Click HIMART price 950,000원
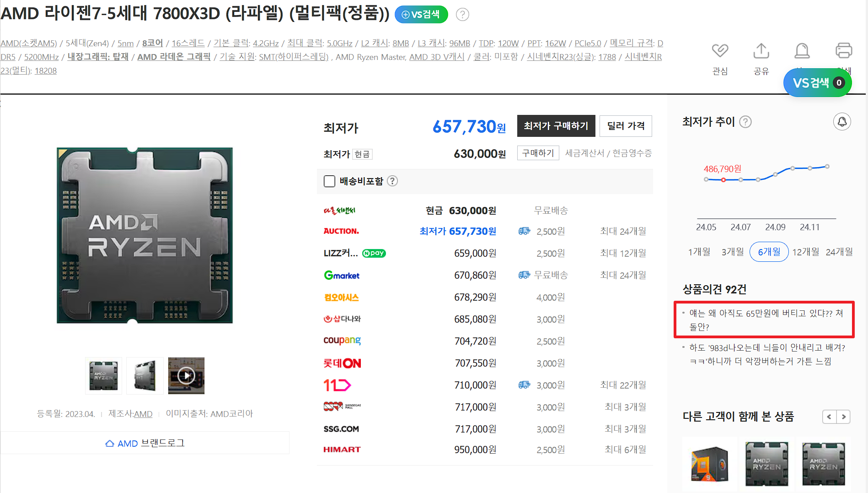Screen dimensions: 868x493 pyautogui.click(x=475, y=450)
